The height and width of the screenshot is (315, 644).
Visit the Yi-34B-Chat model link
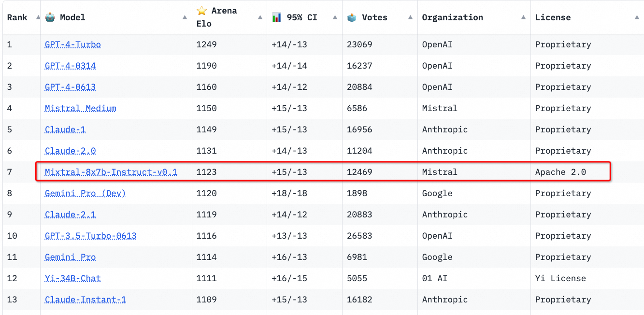73,278
